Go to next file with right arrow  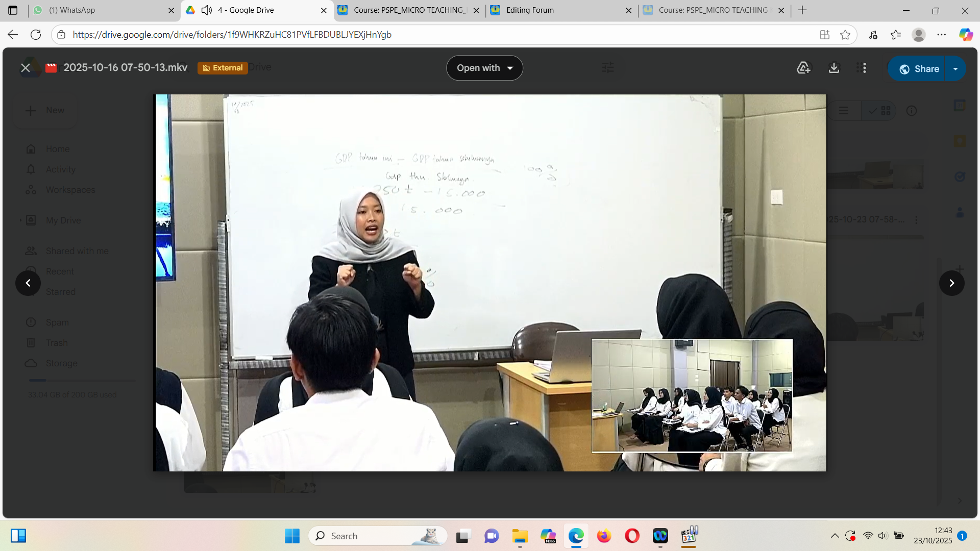tap(951, 283)
